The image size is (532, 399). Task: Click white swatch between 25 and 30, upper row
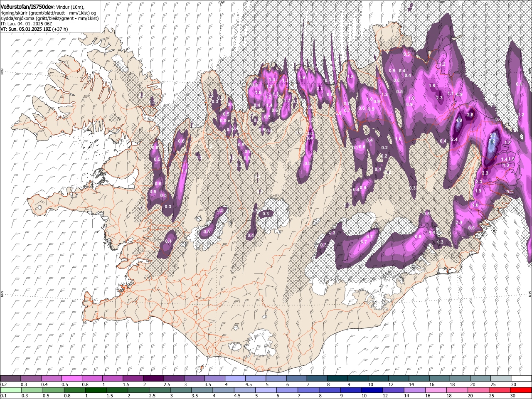[500, 379]
